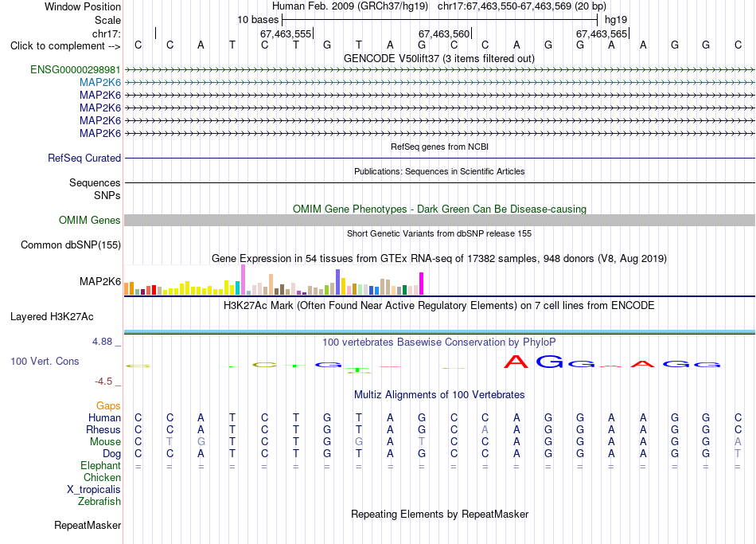
Task: Select the ENSG00000298981 gene label
Action: (x=76, y=69)
